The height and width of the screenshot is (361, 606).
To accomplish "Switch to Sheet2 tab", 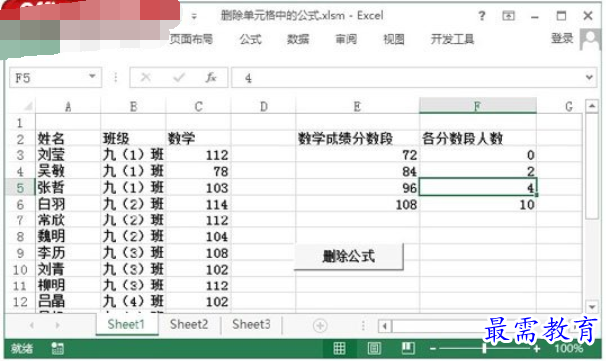I will (189, 324).
